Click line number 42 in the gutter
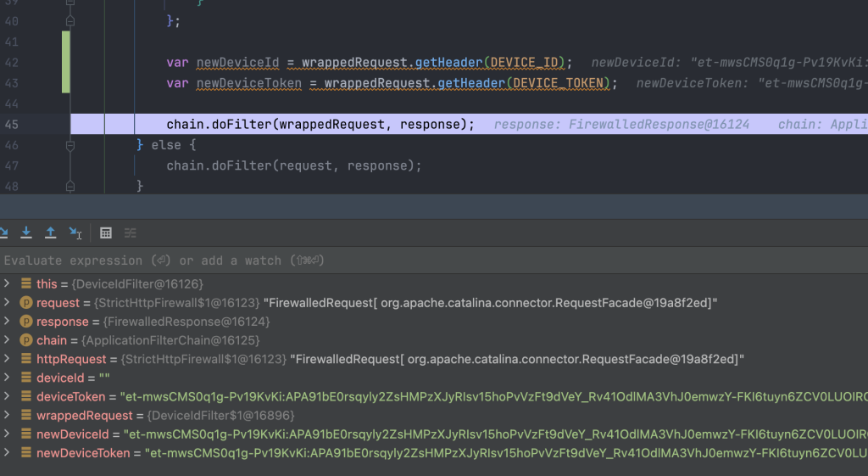 (x=12, y=63)
